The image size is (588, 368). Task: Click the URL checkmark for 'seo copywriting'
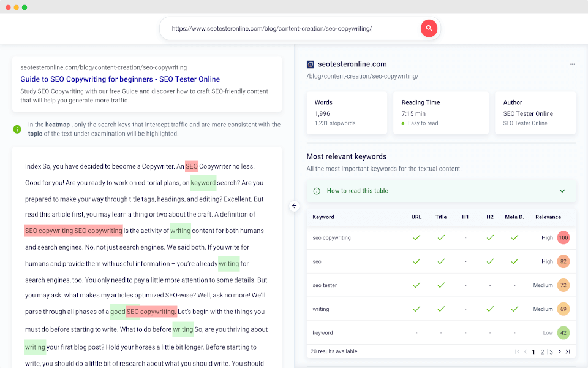pyautogui.click(x=417, y=238)
